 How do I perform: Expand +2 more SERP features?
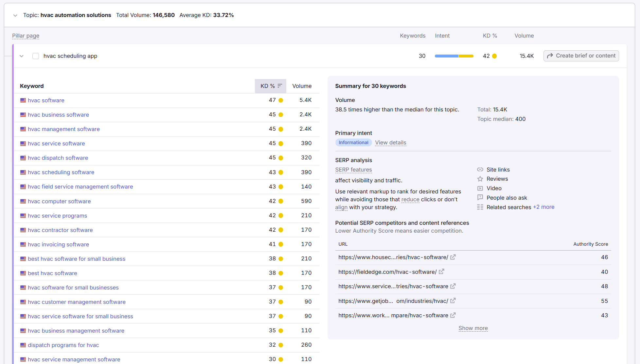(x=543, y=207)
